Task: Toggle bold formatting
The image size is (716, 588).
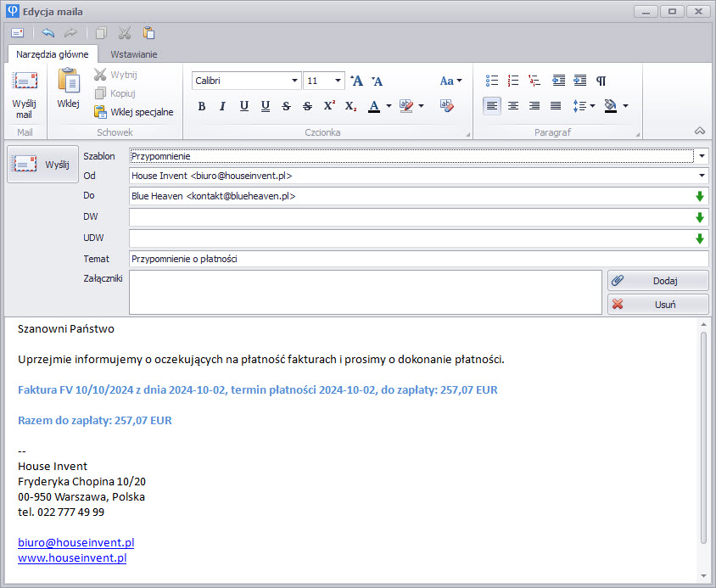Action: coord(202,106)
